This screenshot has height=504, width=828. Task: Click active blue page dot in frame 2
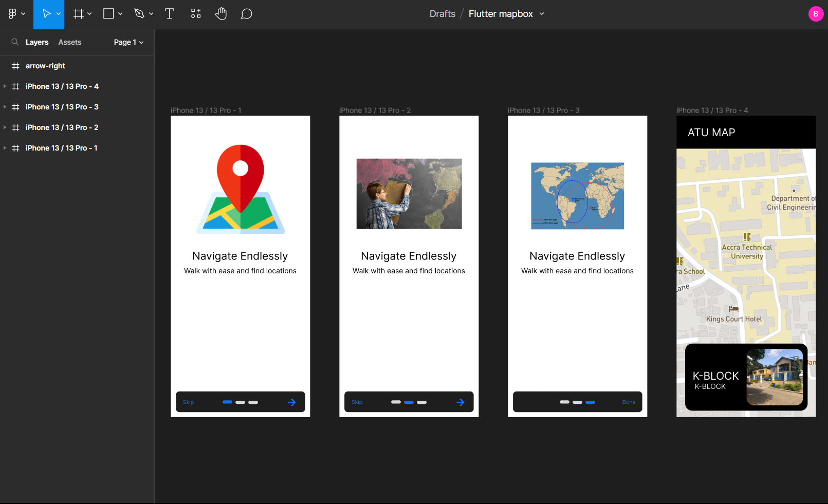coord(409,402)
